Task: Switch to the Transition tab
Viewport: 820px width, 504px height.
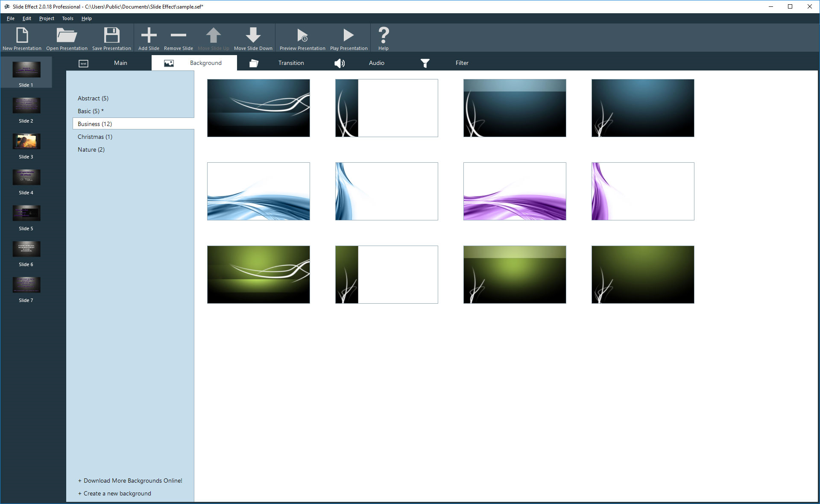Action: point(291,63)
